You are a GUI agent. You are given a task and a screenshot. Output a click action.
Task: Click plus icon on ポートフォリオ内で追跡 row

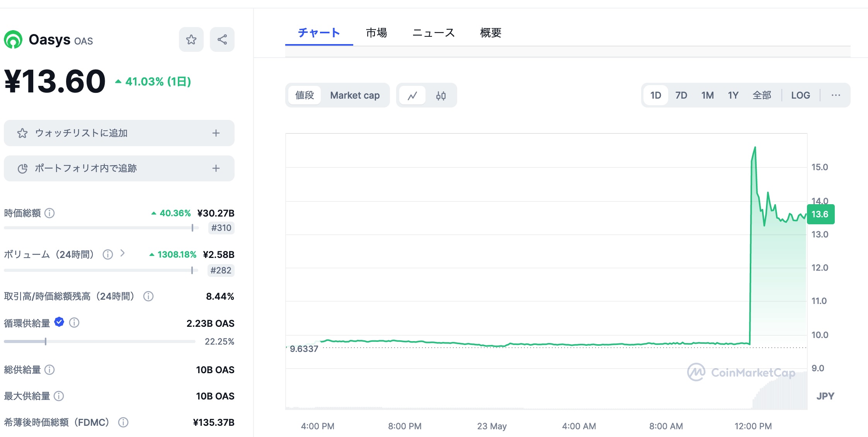coord(216,168)
